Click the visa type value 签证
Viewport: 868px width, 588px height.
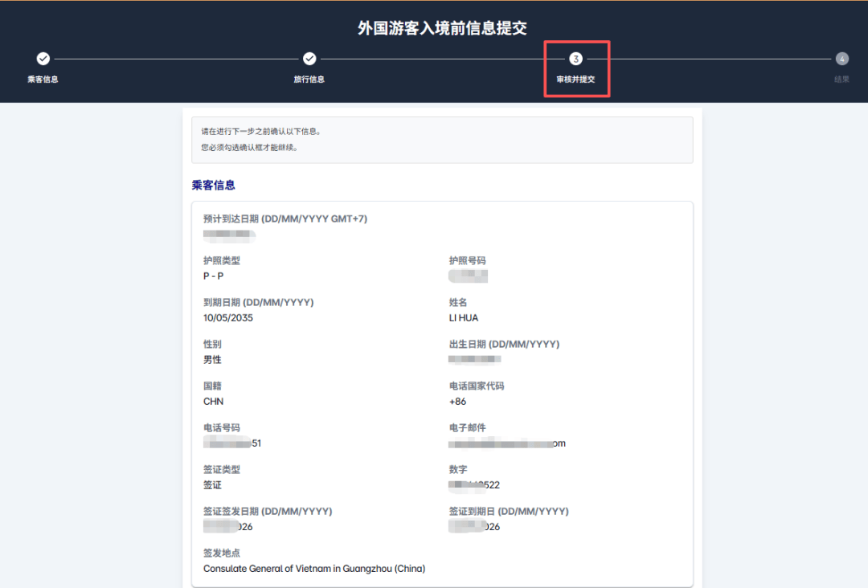point(212,485)
